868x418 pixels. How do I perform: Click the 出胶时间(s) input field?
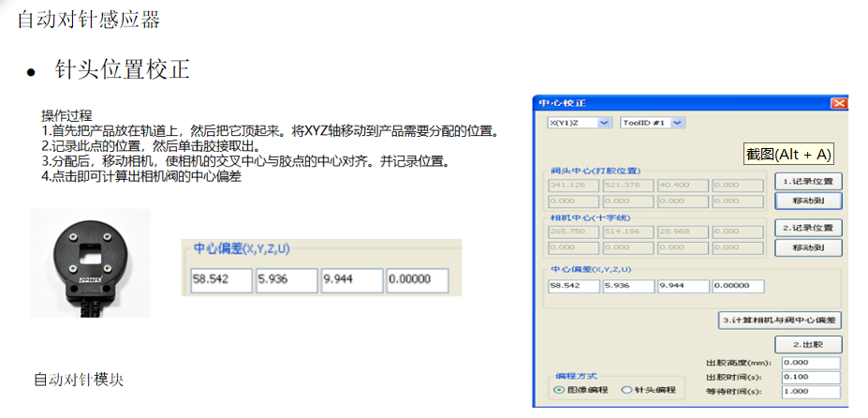(x=813, y=377)
